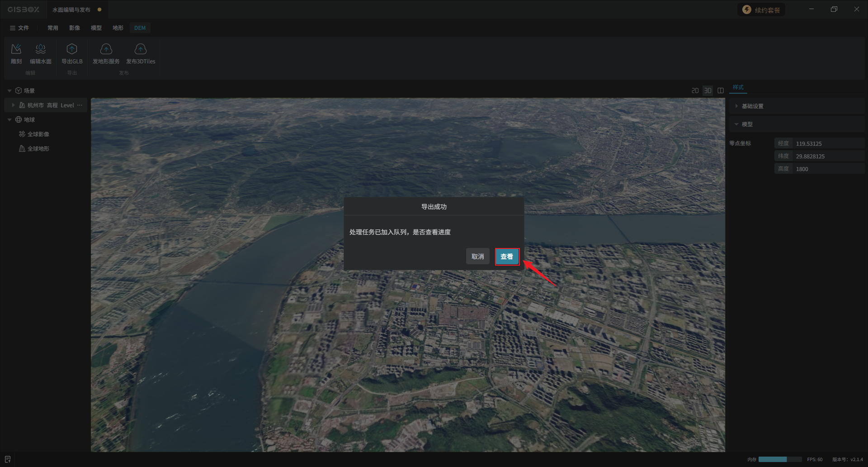Switch the viewport to 3D mode
The width and height of the screenshot is (868, 467).
708,91
